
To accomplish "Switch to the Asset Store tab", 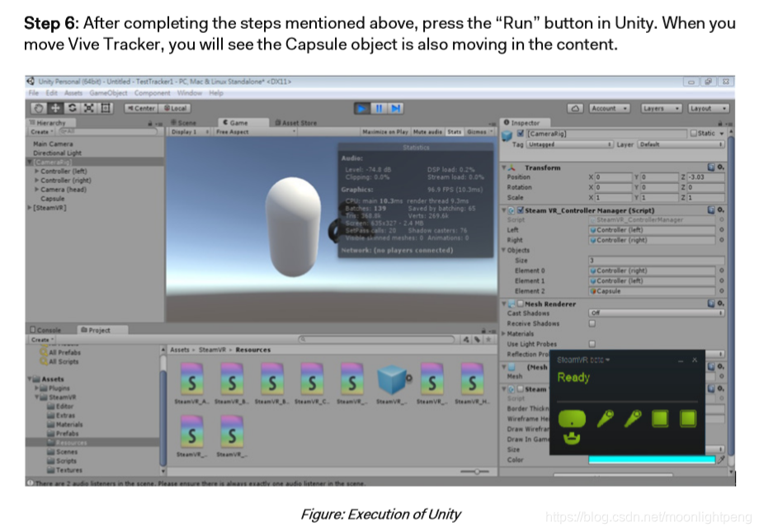I will [296, 123].
